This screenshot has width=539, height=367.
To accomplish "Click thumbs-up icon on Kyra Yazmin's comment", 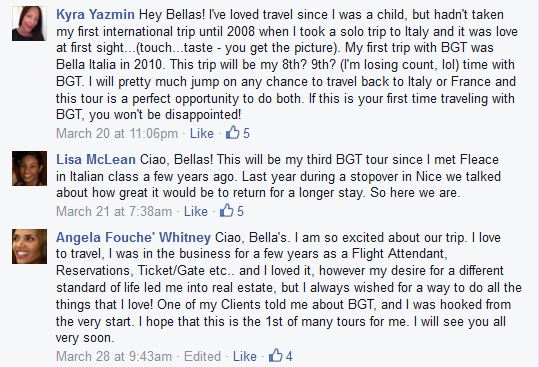I will pos(233,132).
